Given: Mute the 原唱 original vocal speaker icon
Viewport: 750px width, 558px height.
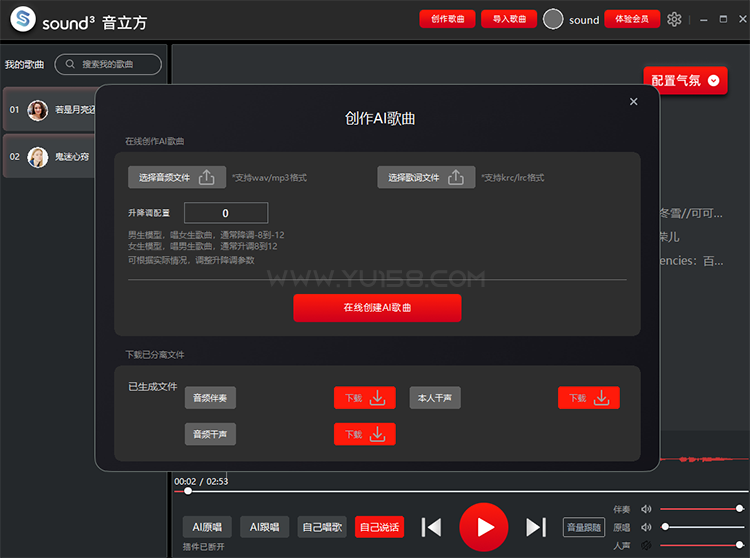Looking at the screenshot, I should point(646,527).
